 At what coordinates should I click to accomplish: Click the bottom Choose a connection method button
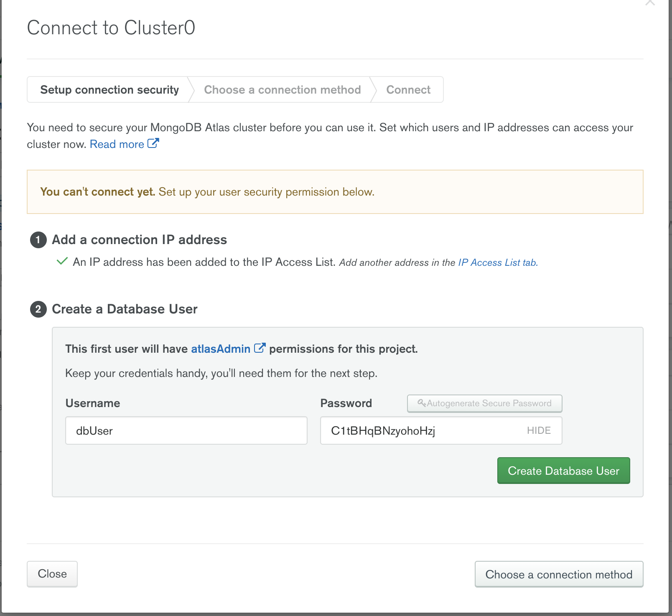coord(559,574)
